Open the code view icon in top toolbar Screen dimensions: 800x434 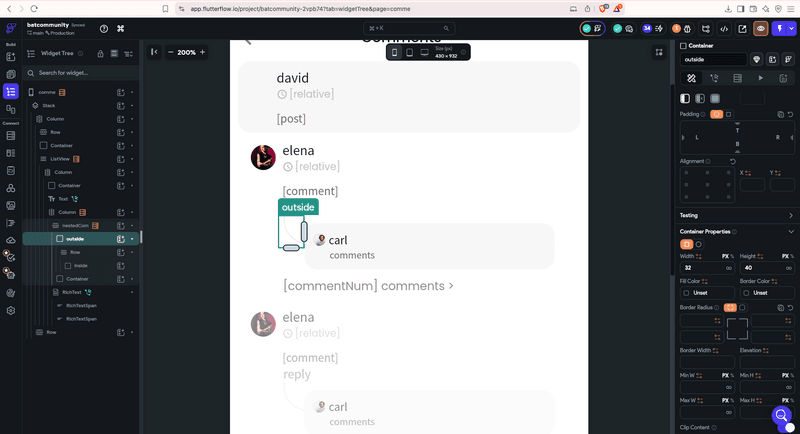pyautogui.click(x=724, y=29)
